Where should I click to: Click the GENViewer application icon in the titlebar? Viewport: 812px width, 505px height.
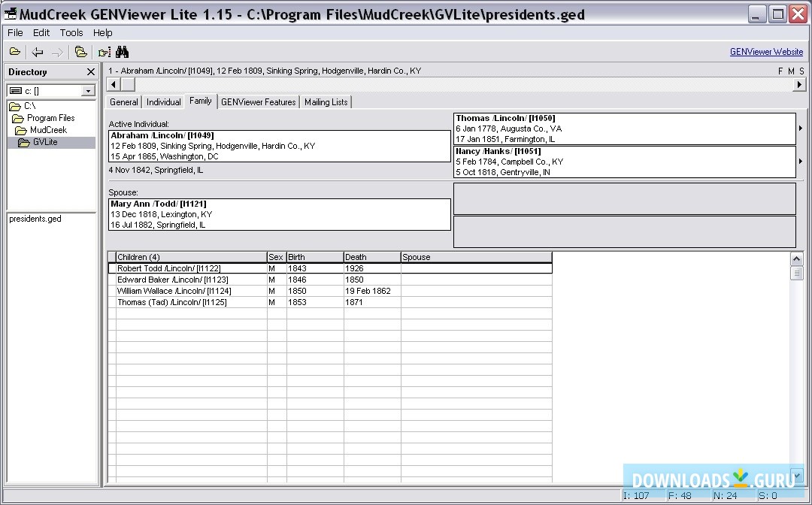click(x=10, y=13)
